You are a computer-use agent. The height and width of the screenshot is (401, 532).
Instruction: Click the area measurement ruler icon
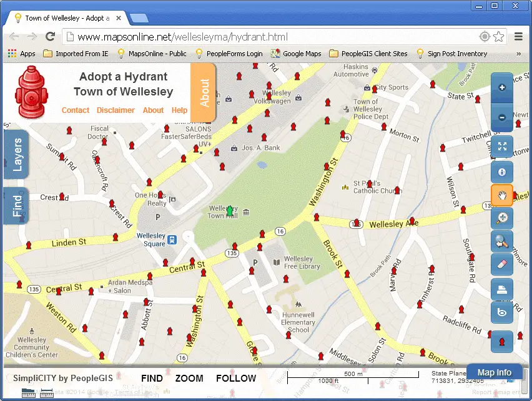(28, 393)
